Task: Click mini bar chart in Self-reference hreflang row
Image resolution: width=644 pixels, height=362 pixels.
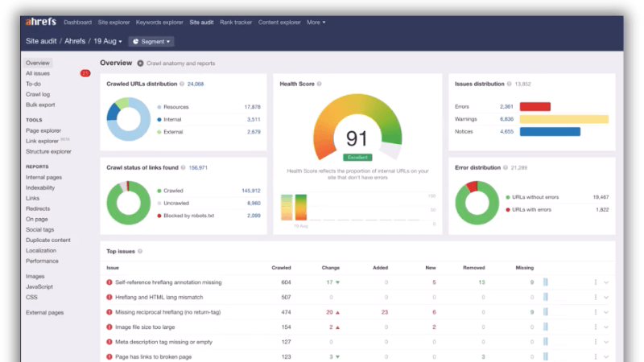Action: (546, 282)
